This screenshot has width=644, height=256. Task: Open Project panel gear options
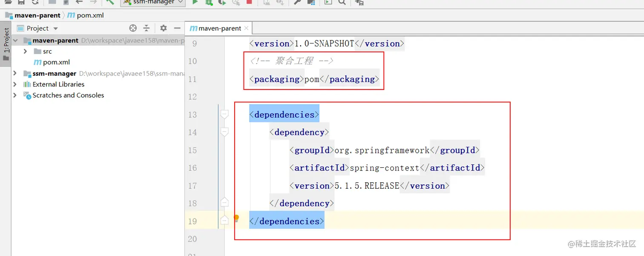[x=164, y=28]
